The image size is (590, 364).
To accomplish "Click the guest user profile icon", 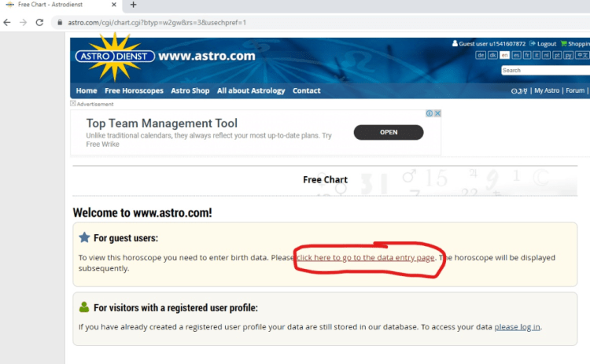I will (455, 44).
